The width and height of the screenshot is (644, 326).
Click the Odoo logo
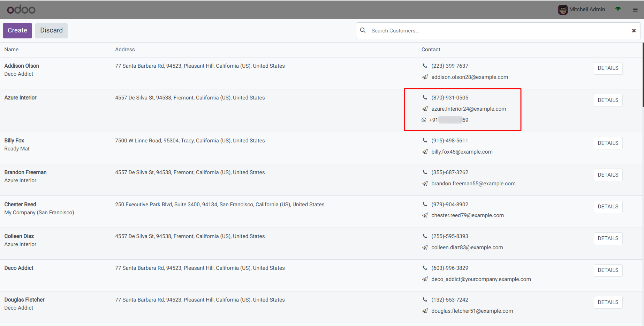(x=21, y=9)
